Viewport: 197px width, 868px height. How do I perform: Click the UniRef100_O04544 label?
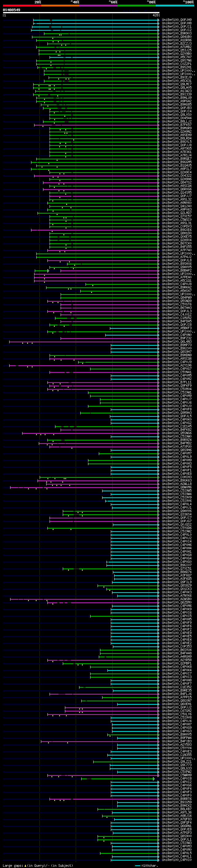tap(177, 118)
